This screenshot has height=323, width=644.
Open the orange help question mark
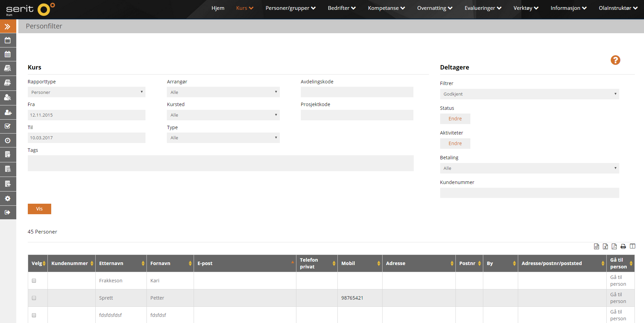[615, 60]
